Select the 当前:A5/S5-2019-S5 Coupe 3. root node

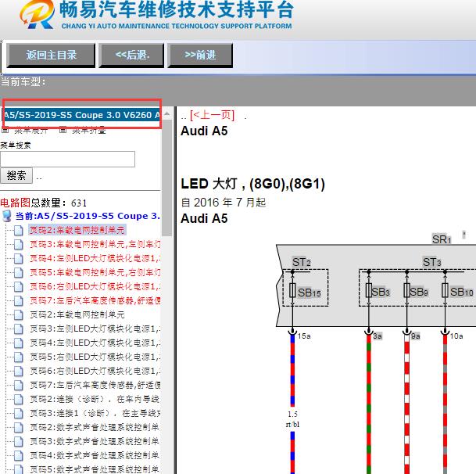[88, 216]
